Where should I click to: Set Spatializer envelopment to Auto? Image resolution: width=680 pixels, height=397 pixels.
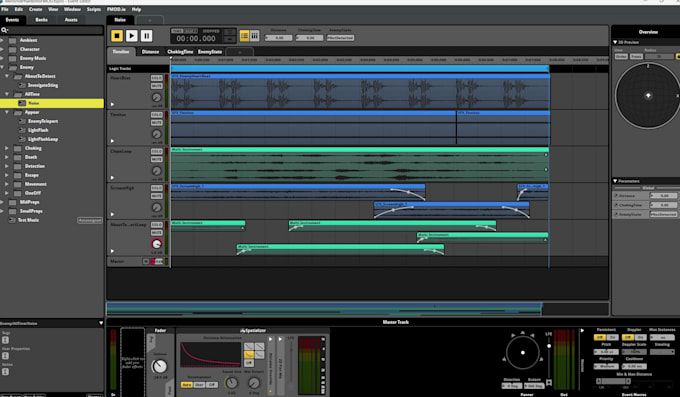(x=186, y=385)
